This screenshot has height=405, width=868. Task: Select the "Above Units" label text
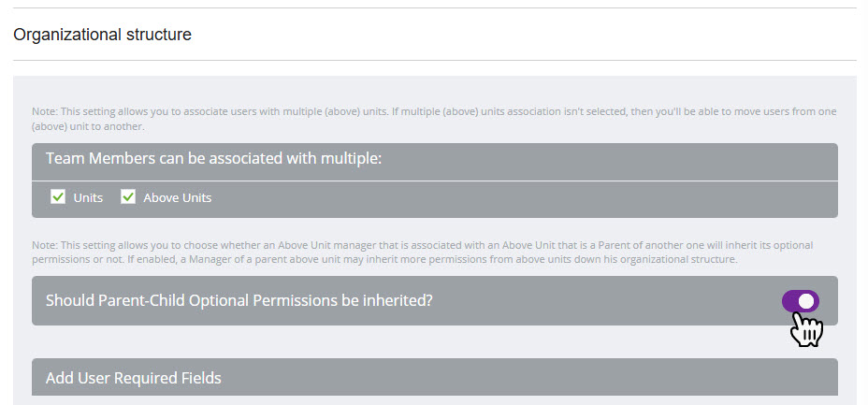(x=177, y=198)
